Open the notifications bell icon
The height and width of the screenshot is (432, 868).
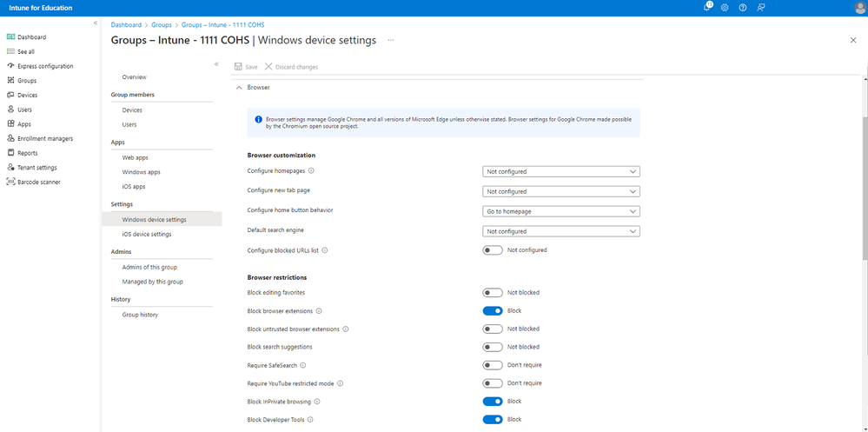tap(707, 8)
